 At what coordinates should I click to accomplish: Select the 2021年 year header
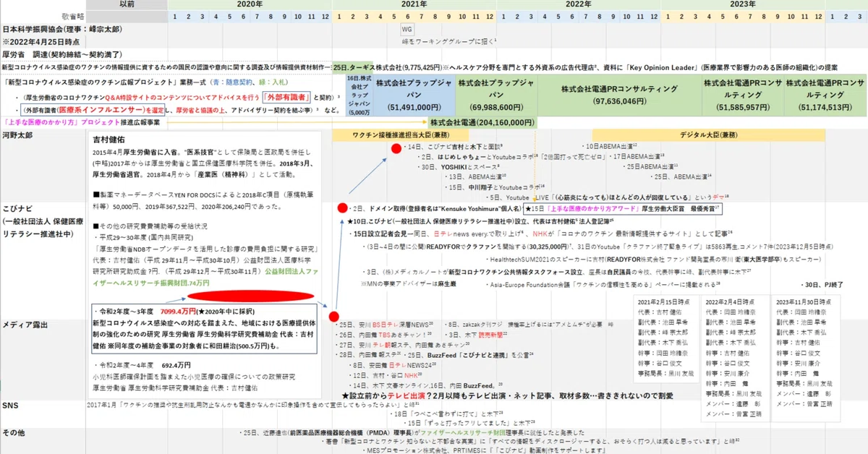(414, 4)
